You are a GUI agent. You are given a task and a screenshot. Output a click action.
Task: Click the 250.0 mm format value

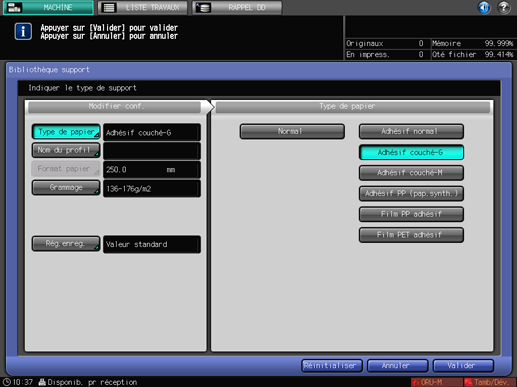152,170
